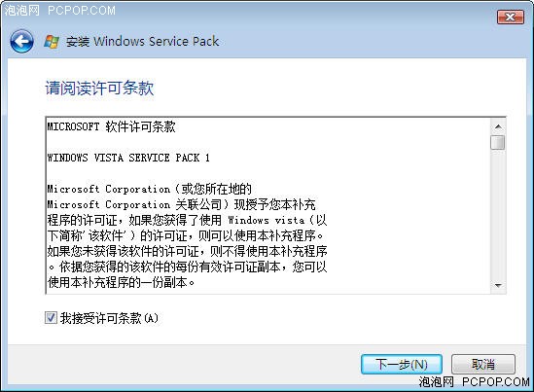Click the 安装 Windows Service Pack title text
This screenshot has height=392, width=534.
tap(142, 42)
